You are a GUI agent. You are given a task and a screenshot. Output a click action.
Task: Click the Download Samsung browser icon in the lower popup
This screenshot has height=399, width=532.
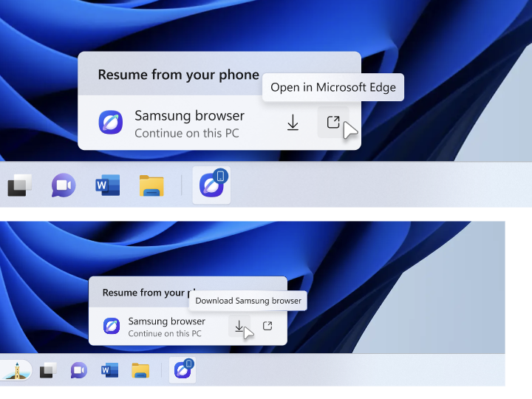[239, 326]
